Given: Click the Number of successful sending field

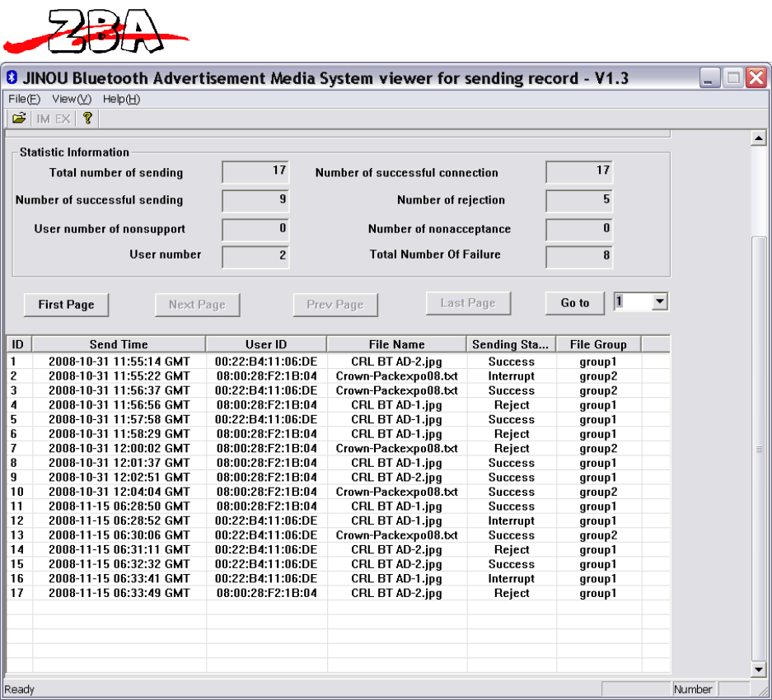Looking at the screenshot, I should tap(255, 200).
